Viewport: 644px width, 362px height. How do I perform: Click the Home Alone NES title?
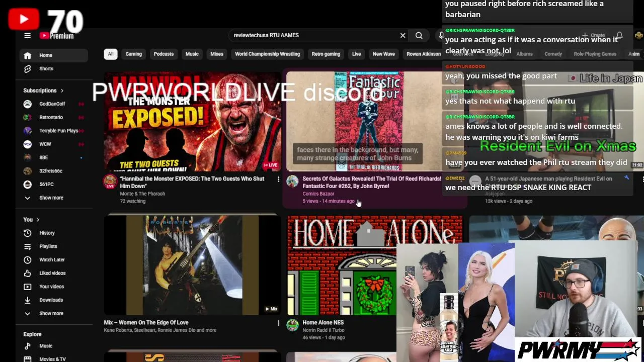tap(323, 322)
